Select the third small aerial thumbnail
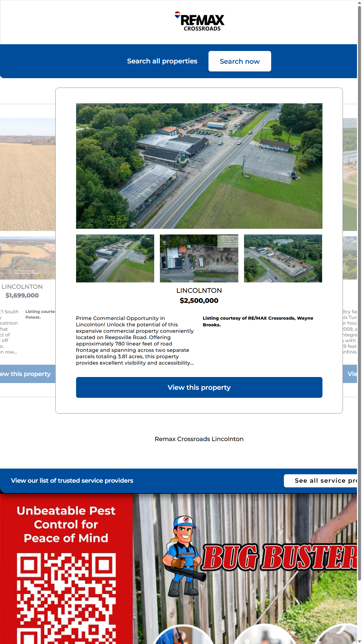Image resolution: width=362 pixels, height=644 pixels. pos(283,258)
